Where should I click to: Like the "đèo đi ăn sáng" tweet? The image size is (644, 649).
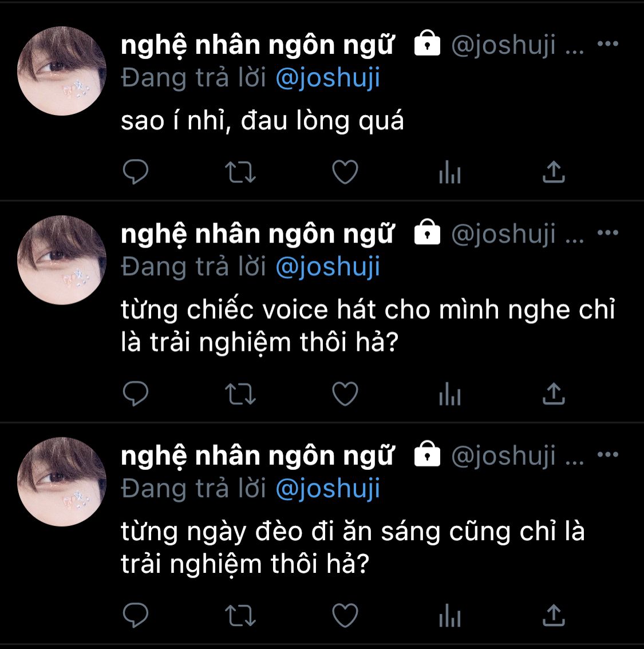345,615
